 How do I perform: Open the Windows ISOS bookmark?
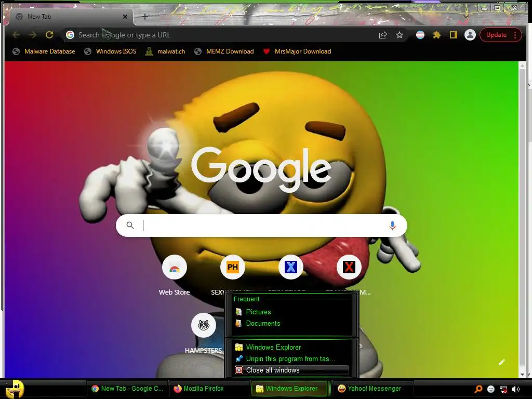pyautogui.click(x=110, y=51)
